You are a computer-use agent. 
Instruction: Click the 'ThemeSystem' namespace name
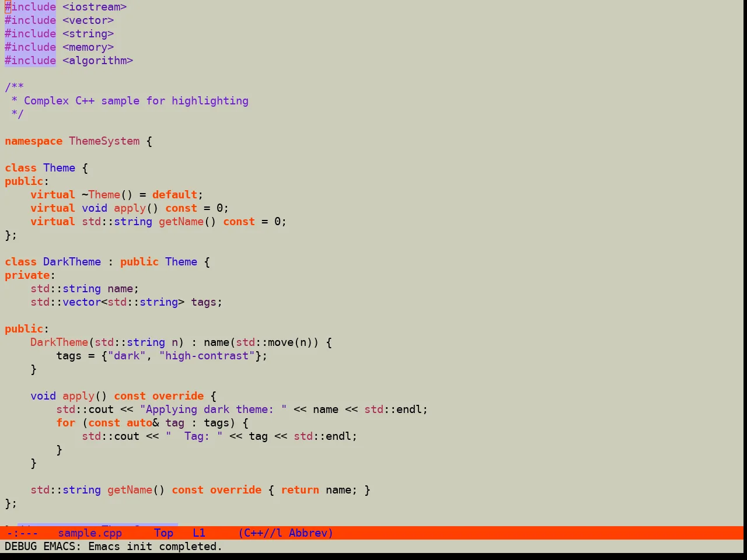pyautogui.click(x=104, y=141)
